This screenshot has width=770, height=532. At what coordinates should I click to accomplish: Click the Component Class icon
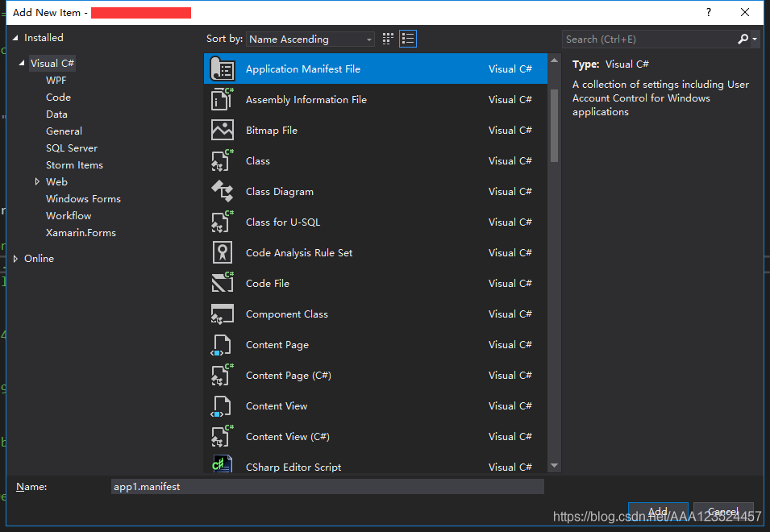(x=223, y=314)
